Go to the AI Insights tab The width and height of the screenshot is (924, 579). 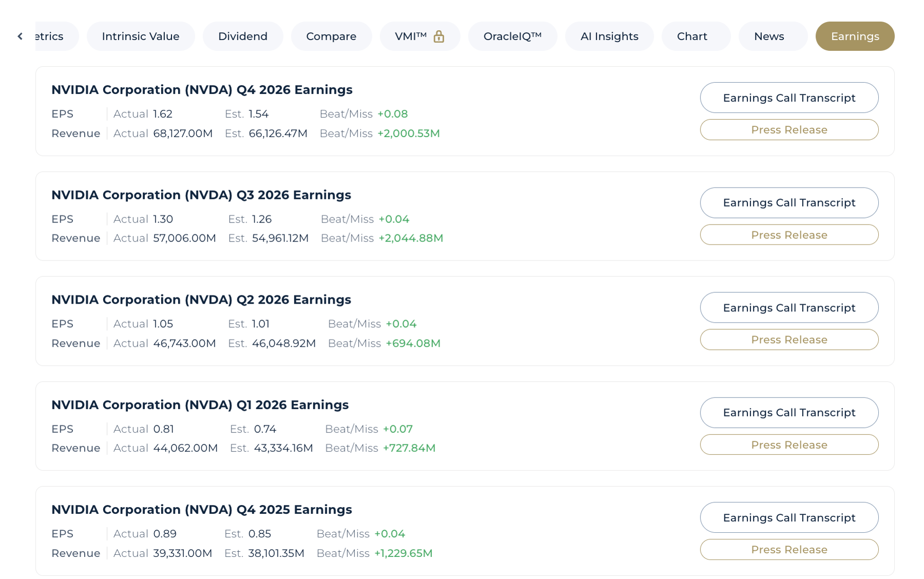609,36
